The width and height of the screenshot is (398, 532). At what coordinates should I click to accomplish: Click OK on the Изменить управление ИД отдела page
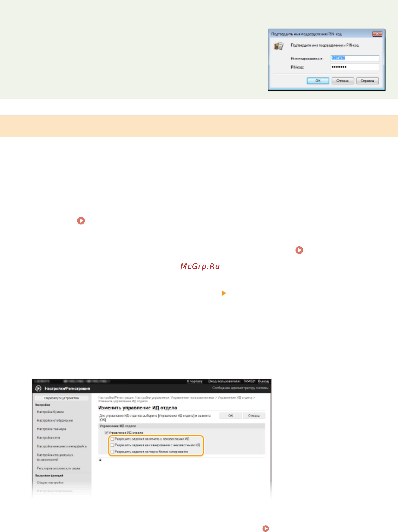pos(230,416)
